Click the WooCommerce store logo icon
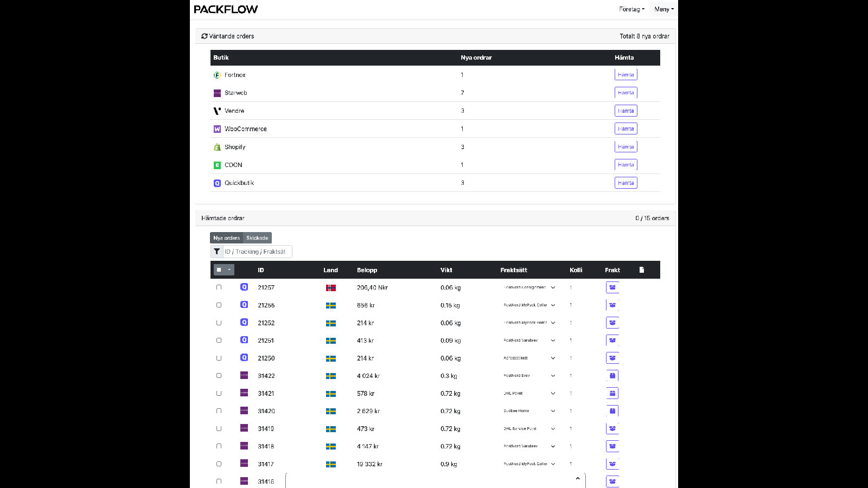 [x=217, y=129]
